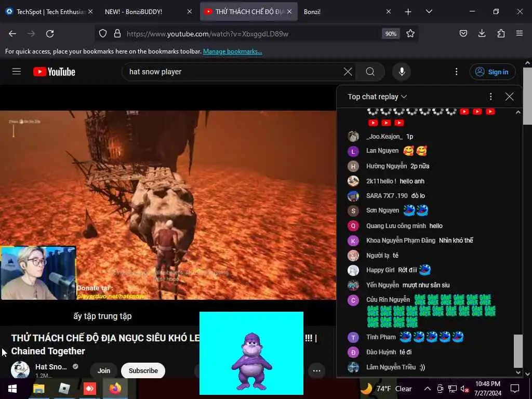This screenshot has height=399, width=532.
Task: Close the Bonzi! tab
Action: tap(389, 11)
